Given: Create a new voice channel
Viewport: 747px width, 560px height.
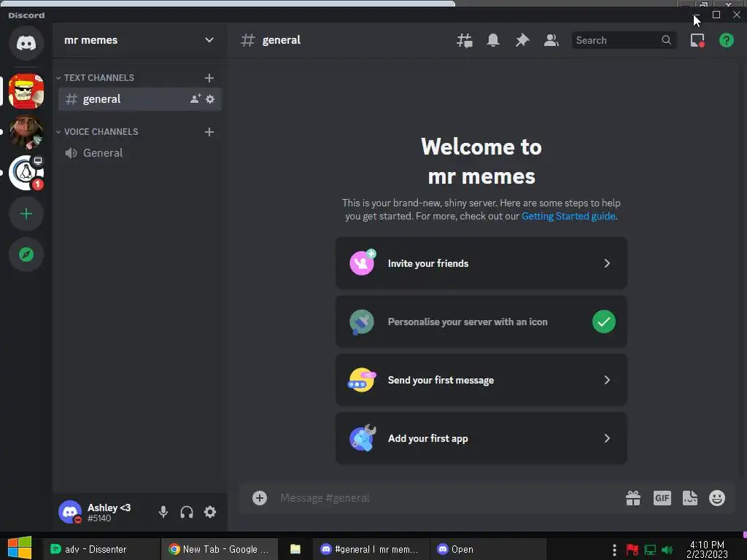Looking at the screenshot, I should click(x=209, y=132).
